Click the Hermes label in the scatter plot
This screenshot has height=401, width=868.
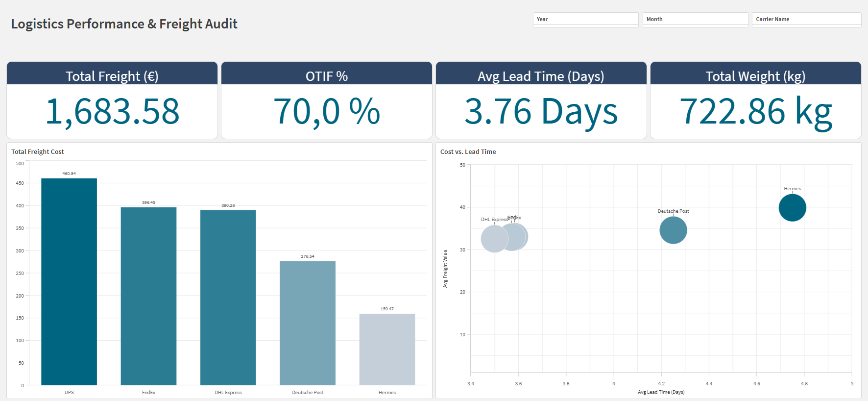(x=793, y=189)
